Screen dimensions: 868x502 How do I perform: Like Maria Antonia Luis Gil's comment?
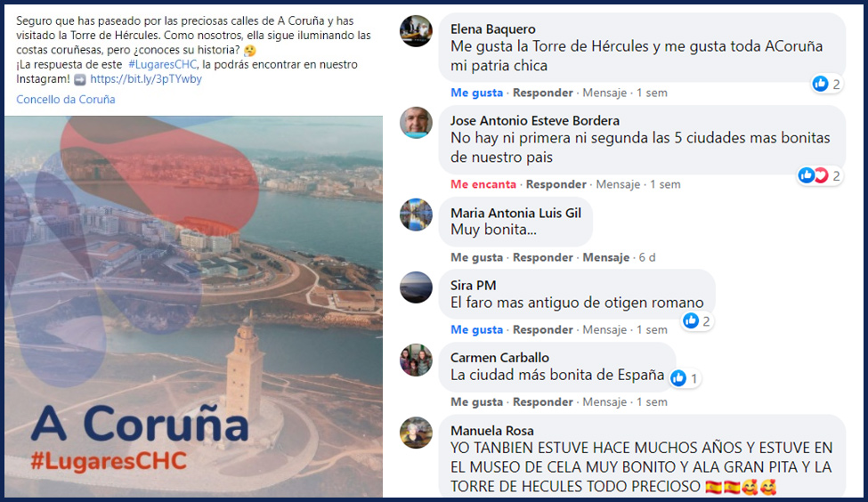(x=476, y=257)
